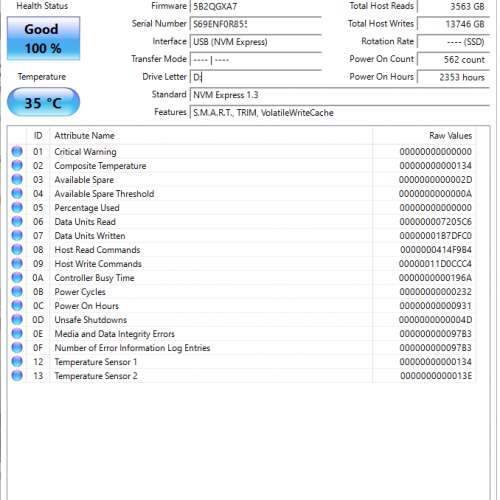Click the status icon in attribute row 0C
Viewport: 500px width, 500px height.
pos(17,305)
